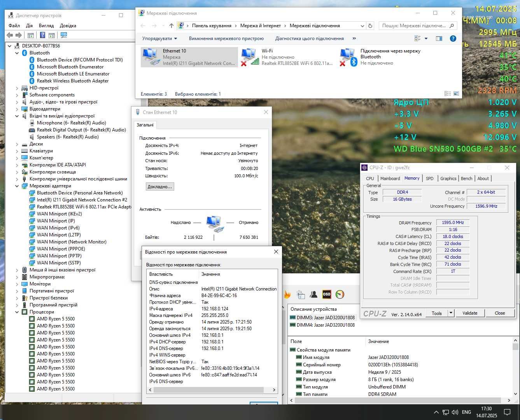Open the Упорядкувати dropdown
The width and height of the screenshot is (520, 420).
(159, 38)
